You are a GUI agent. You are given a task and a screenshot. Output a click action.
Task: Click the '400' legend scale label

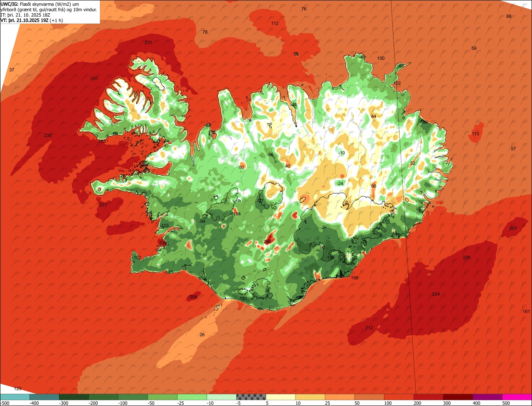[477, 403]
